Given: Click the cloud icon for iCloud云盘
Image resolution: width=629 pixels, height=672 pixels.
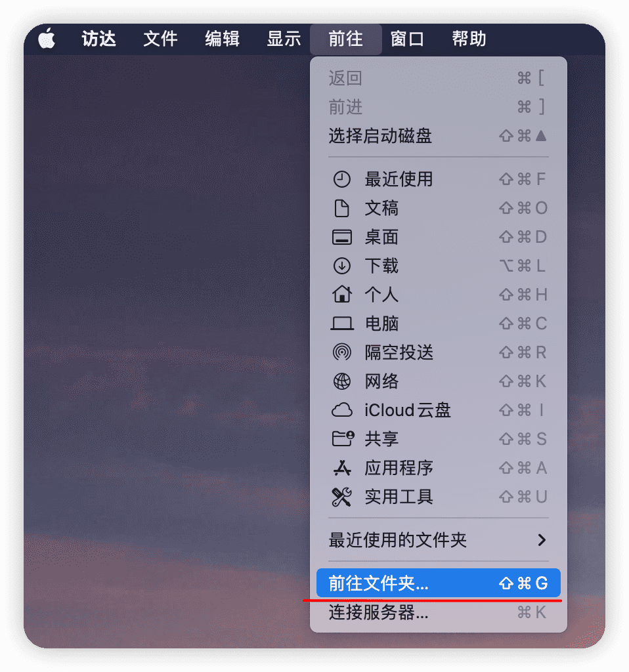Looking at the screenshot, I should click(341, 410).
